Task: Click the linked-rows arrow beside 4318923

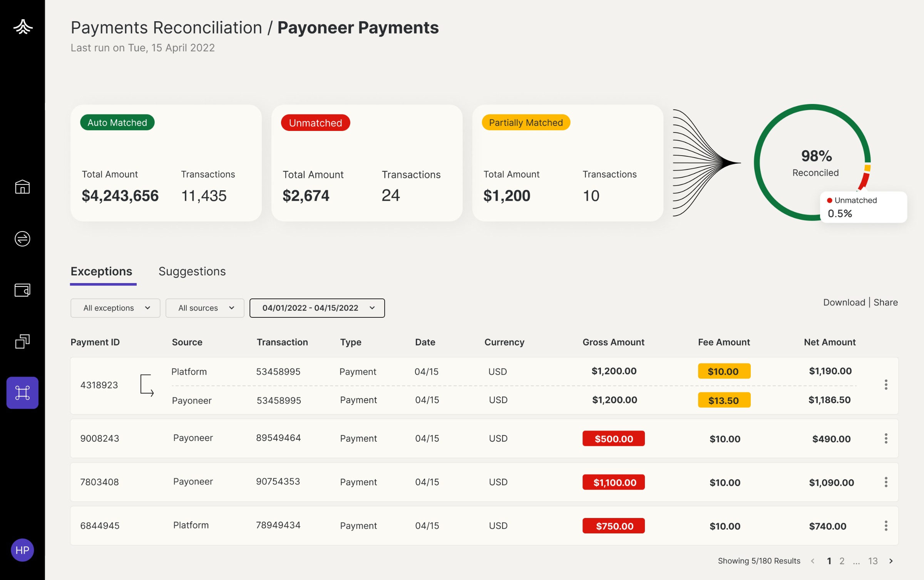Action: [147, 385]
